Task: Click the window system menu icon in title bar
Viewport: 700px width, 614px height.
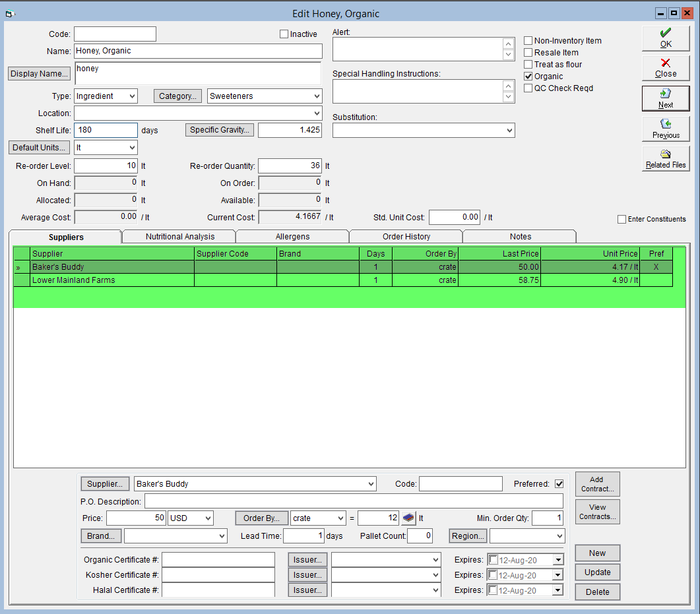Action: (10, 14)
